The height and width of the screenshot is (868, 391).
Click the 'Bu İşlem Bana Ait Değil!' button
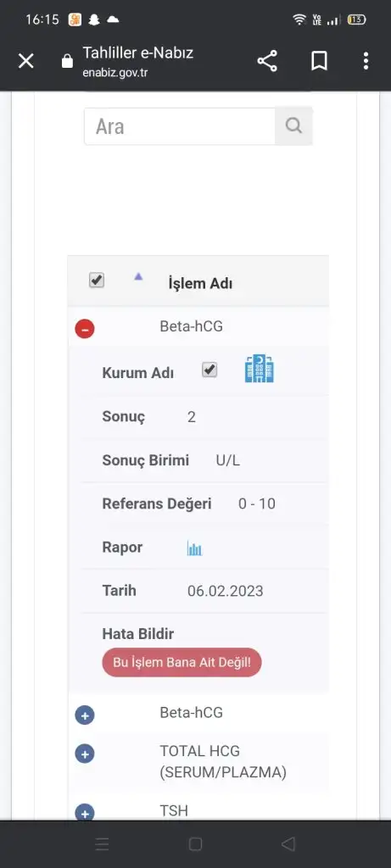click(x=182, y=663)
